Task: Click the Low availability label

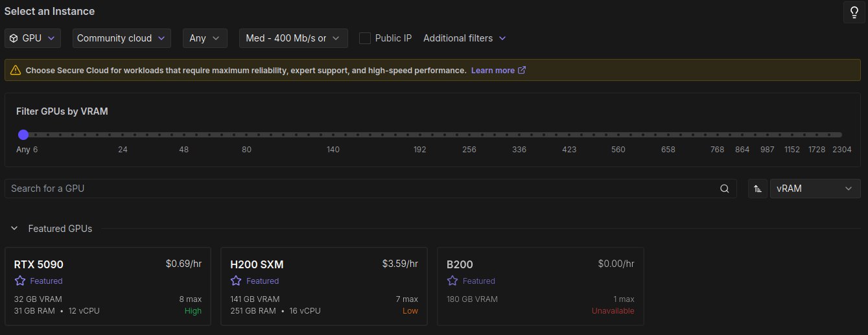Action: click(x=410, y=311)
